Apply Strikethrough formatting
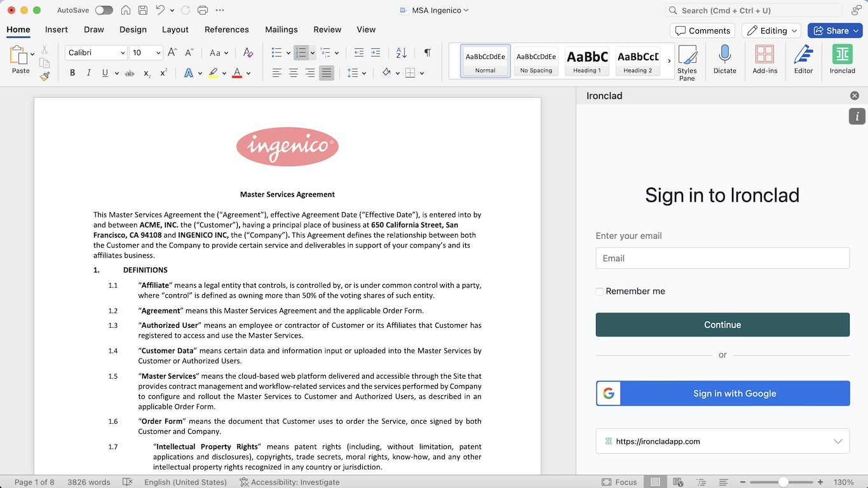Screen dimensions: 868x488 [130, 73]
